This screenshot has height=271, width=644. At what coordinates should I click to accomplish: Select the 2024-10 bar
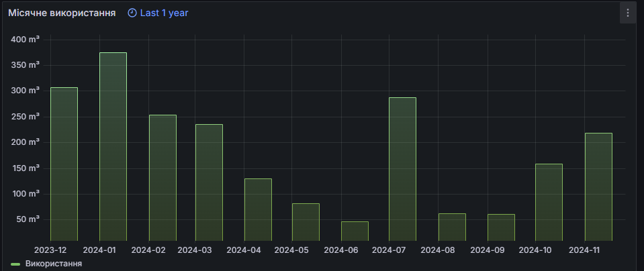pyautogui.click(x=549, y=202)
